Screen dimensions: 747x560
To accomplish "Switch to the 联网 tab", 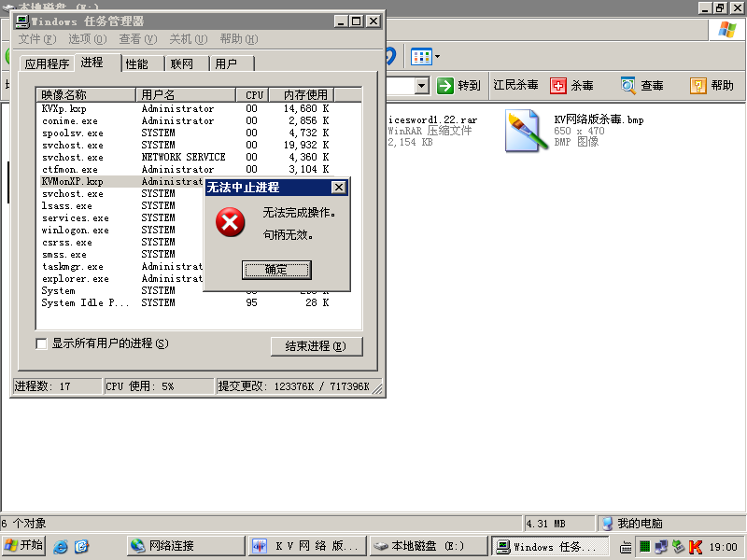I will [x=182, y=63].
